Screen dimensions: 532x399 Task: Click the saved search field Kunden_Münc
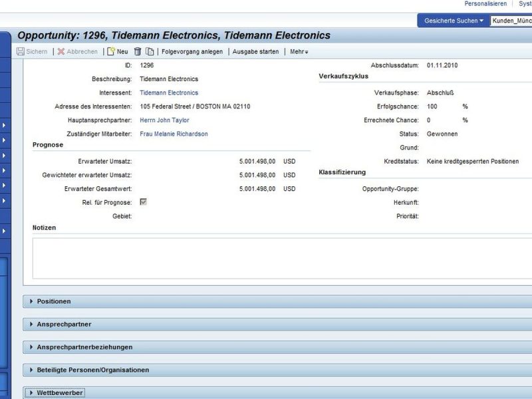pyautogui.click(x=511, y=21)
